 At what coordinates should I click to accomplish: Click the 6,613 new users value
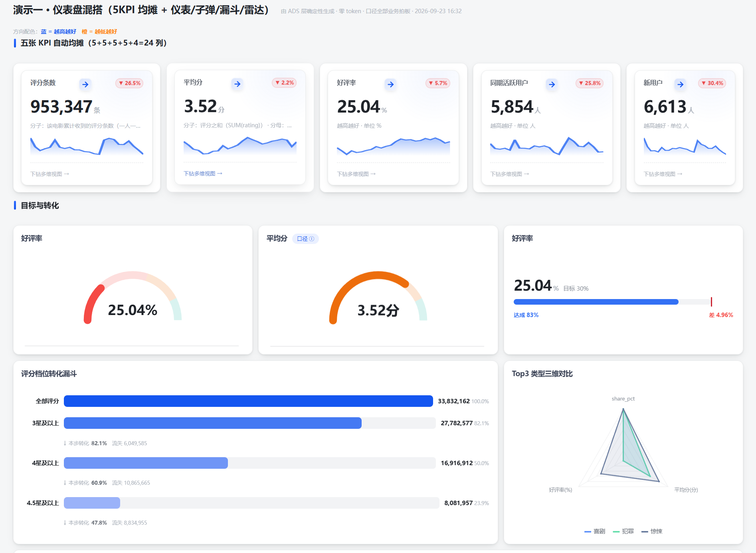(x=665, y=107)
